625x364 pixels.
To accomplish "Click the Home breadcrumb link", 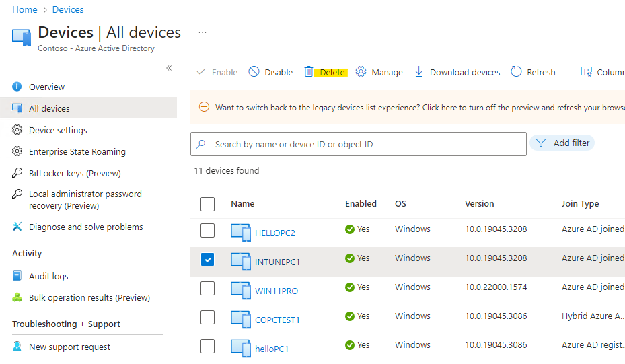I will click(25, 9).
